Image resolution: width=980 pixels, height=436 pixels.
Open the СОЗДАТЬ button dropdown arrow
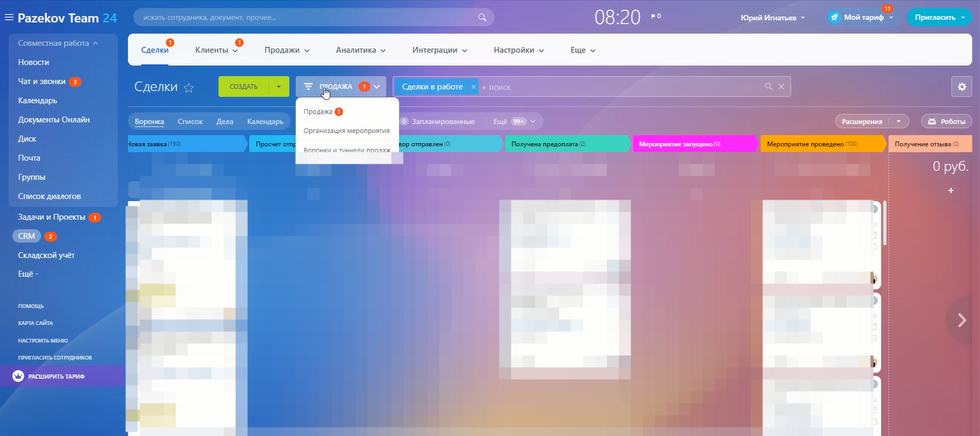pos(278,87)
